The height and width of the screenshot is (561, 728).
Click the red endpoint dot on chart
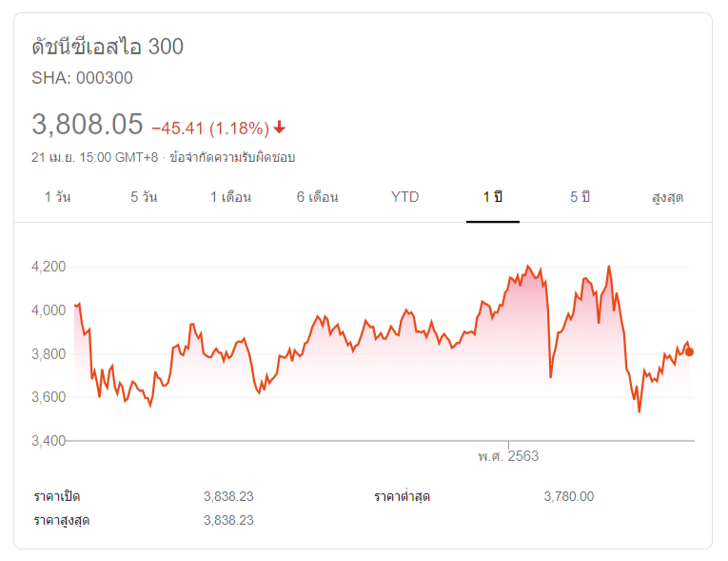coord(689,351)
